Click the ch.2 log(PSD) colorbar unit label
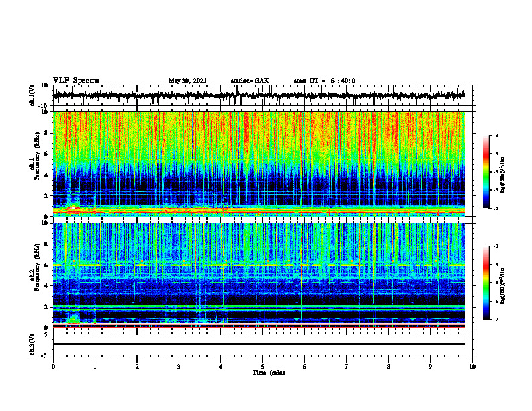This screenshot has width=532, height=411. point(503,285)
